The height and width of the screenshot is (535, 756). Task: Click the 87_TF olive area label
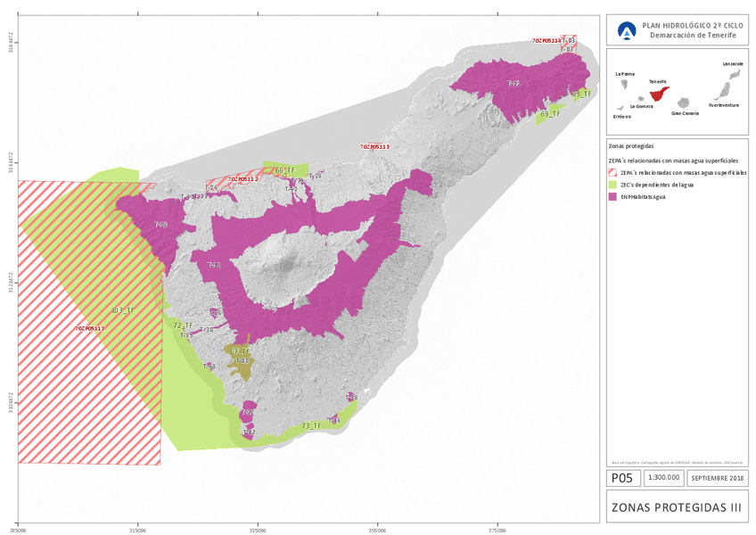(241, 352)
